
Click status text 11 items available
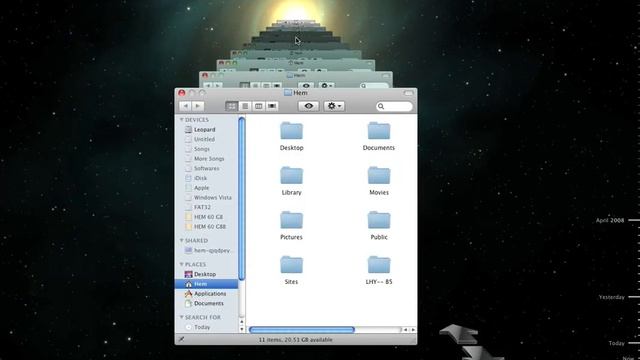tap(296, 340)
